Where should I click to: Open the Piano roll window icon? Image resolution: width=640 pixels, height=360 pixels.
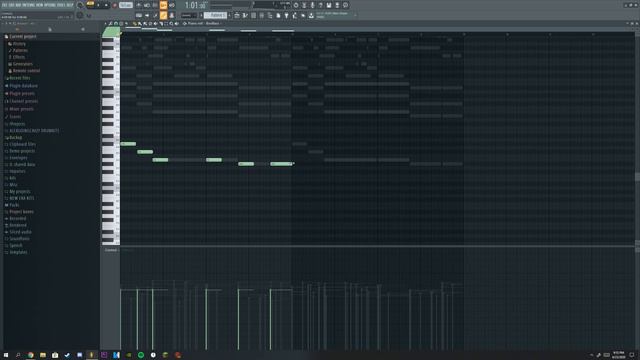pos(245,15)
